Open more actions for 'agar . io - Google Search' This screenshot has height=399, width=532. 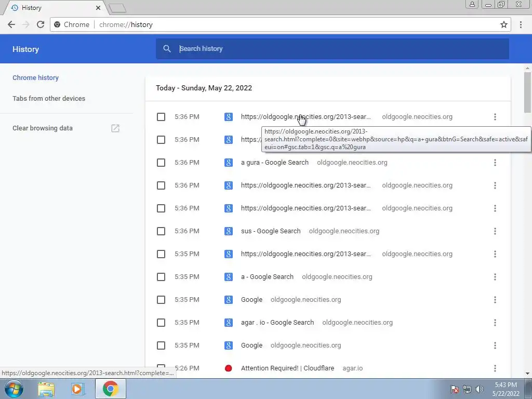click(x=495, y=323)
